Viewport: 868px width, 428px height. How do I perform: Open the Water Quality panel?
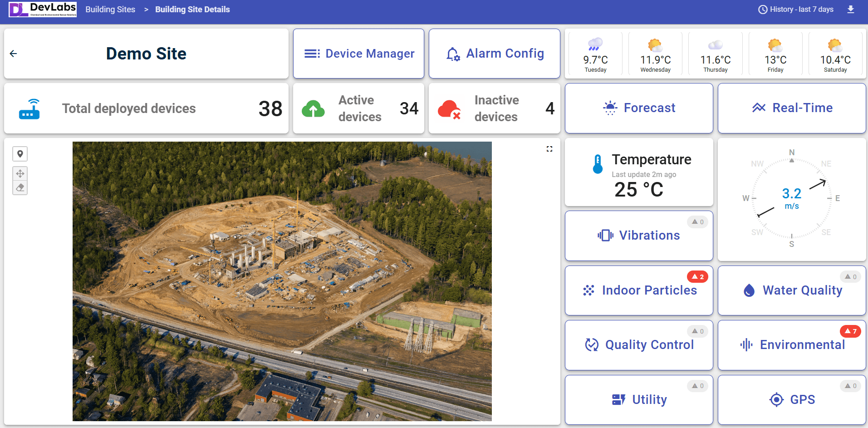tap(792, 290)
